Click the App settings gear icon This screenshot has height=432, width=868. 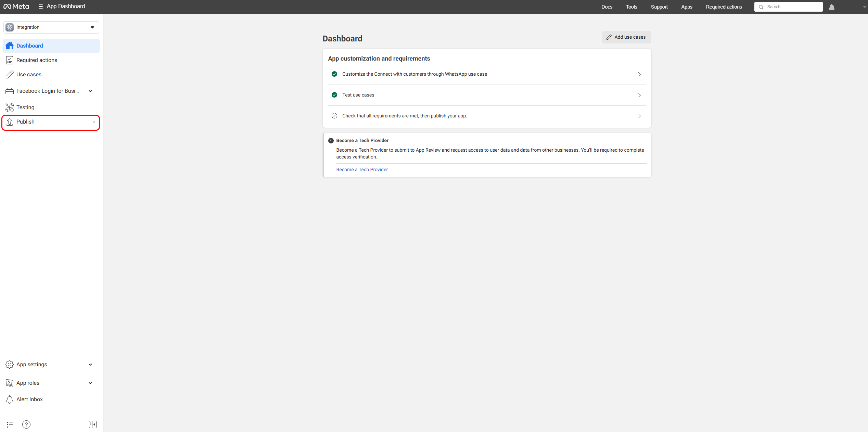coord(10,365)
